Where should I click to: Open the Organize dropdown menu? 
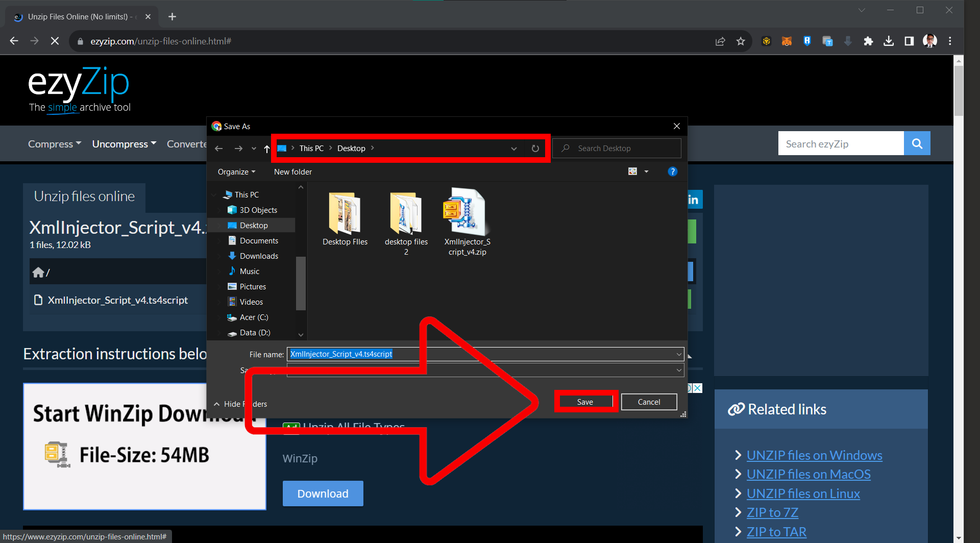tap(236, 171)
